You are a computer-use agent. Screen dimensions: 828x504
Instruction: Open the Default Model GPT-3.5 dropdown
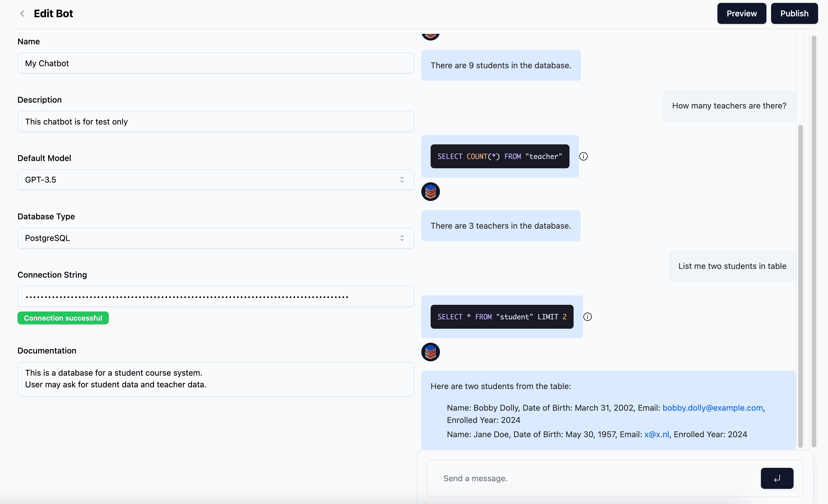pyautogui.click(x=215, y=180)
